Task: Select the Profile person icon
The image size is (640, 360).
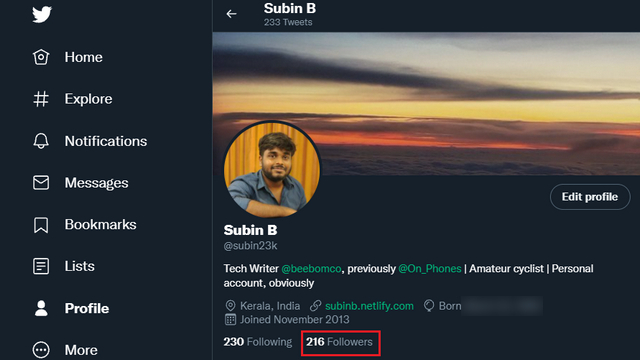Action: 41,308
